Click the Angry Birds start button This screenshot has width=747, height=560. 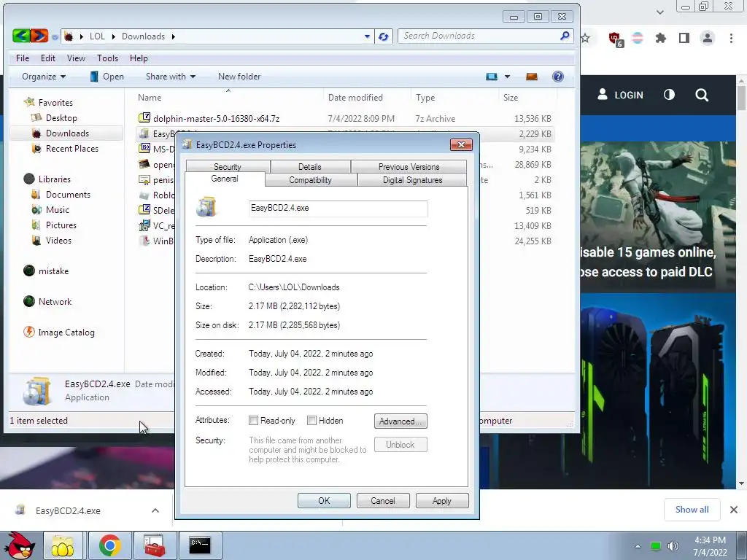click(x=19, y=545)
